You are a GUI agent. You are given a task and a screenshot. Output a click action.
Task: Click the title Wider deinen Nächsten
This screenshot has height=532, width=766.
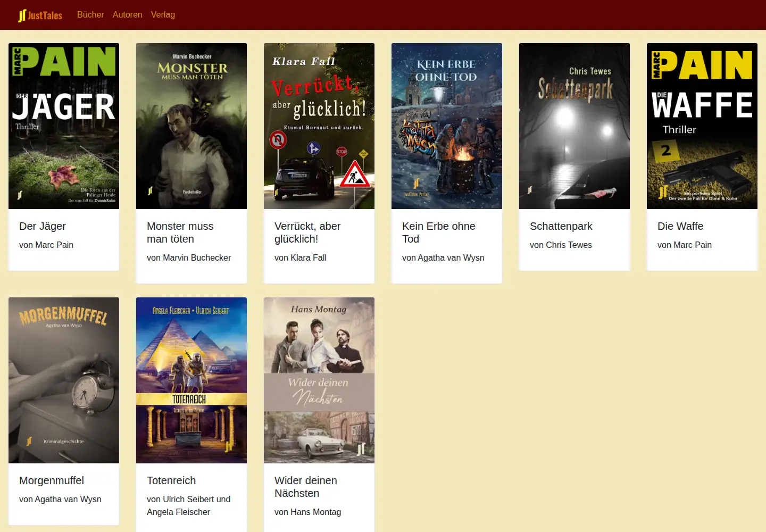coord(306,487)
